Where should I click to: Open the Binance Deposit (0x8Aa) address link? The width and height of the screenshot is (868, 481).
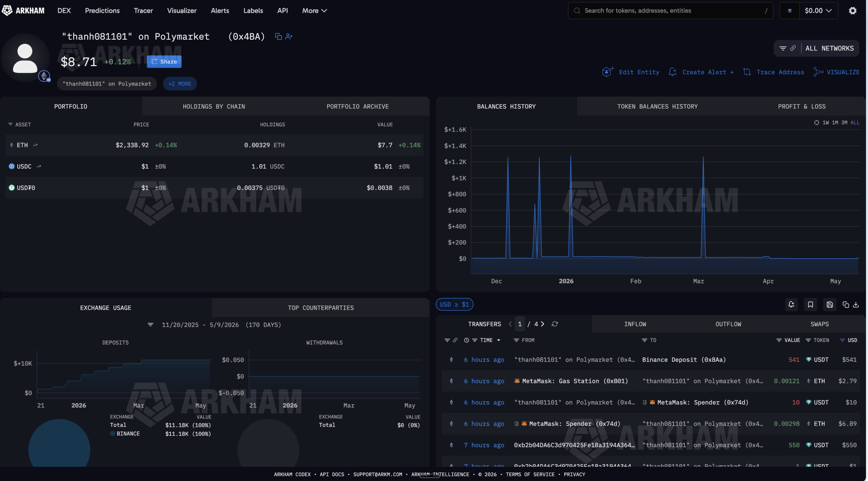click(x=684, y=360)
